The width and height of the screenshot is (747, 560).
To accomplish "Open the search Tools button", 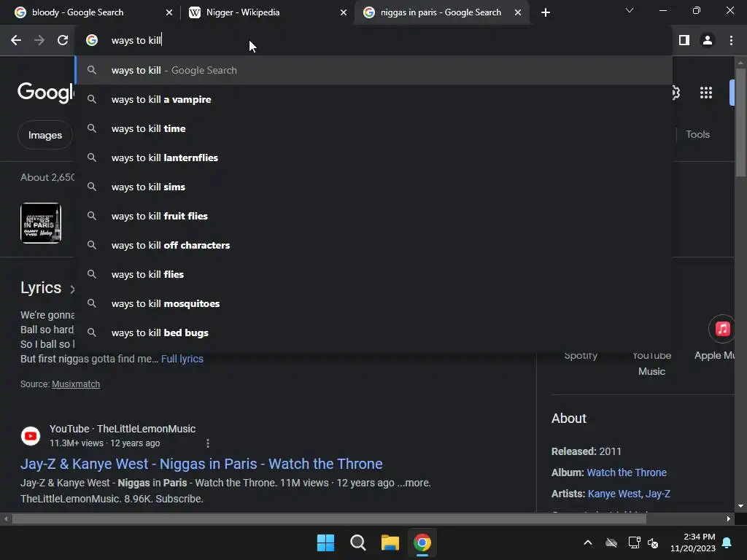I will [x=697, y=134].
